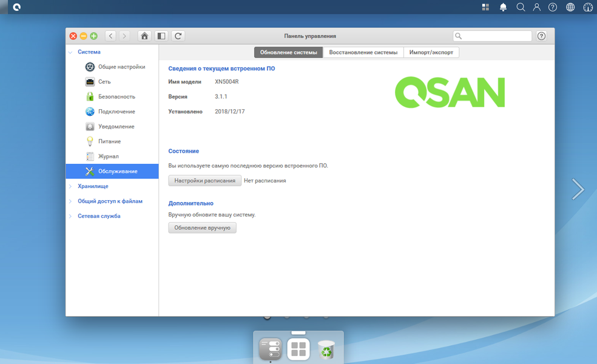Expand the Сетевая служба category
This screenshot has height=364, width=597.
[70, 216]
